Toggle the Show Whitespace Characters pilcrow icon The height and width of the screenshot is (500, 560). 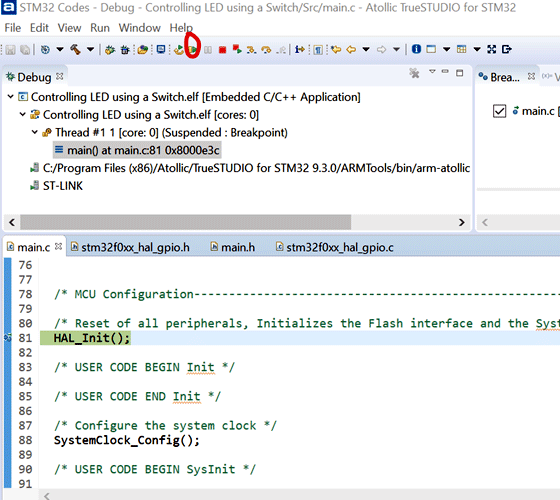[318, 49]
